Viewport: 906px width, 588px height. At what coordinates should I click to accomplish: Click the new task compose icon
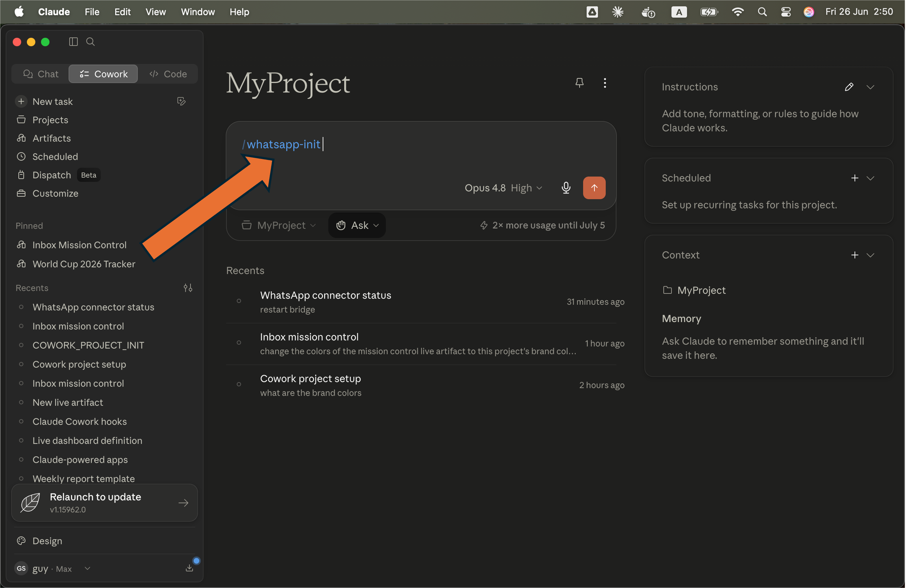(x=181, y=101)
